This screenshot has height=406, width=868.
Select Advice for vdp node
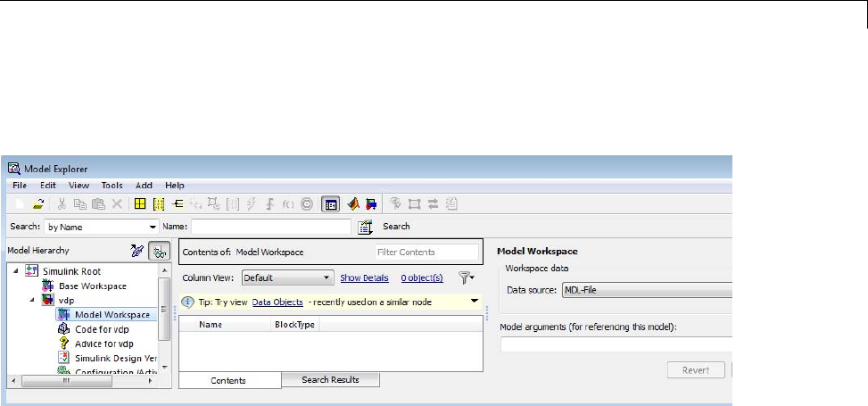[x=104, y=344]
